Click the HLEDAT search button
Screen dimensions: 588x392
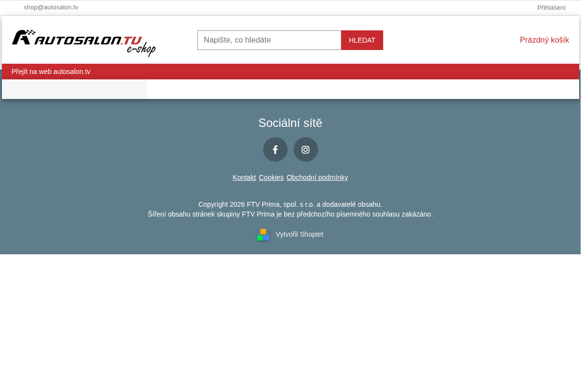coord(362,40)
